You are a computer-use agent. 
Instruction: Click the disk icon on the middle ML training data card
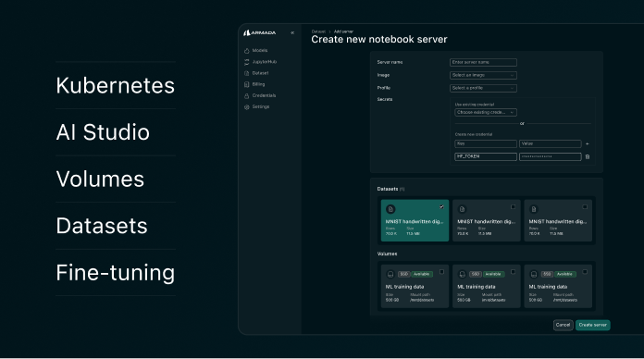[462, 274]
